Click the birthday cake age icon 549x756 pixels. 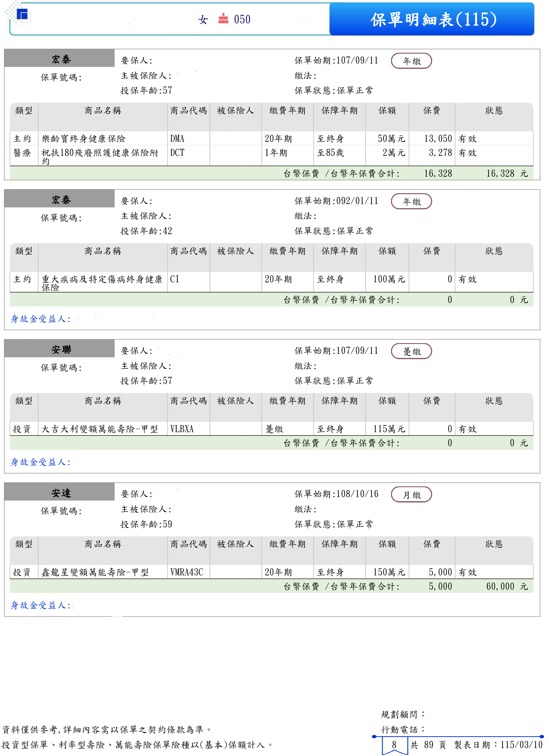point(223,19)
